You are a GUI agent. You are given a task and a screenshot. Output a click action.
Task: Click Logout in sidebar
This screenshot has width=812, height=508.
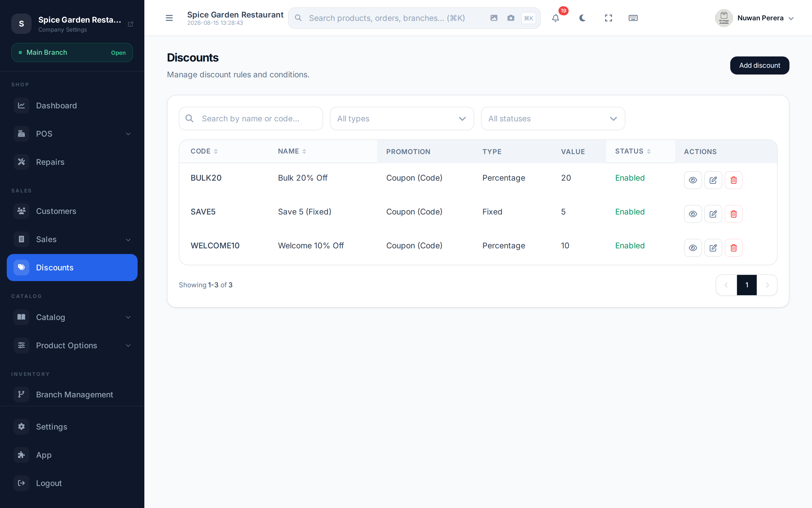pyautogui.click(x=72, y=483)
